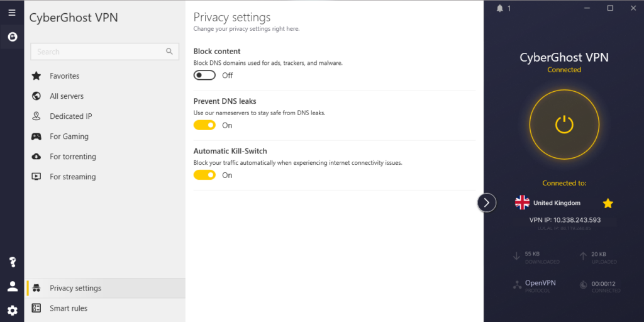Open the account profile icon
Viewport: 644px width, 322px height.
(13, 286)
